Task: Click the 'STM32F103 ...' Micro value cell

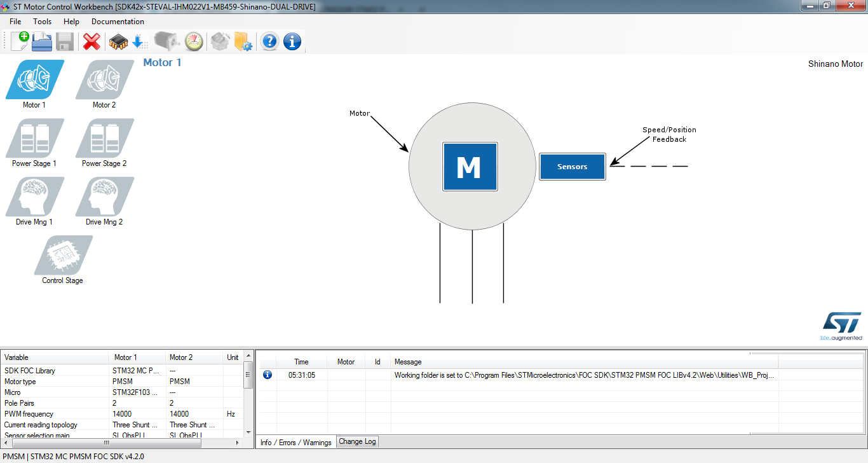Action: pyautogui.click(x=138, y=392)
